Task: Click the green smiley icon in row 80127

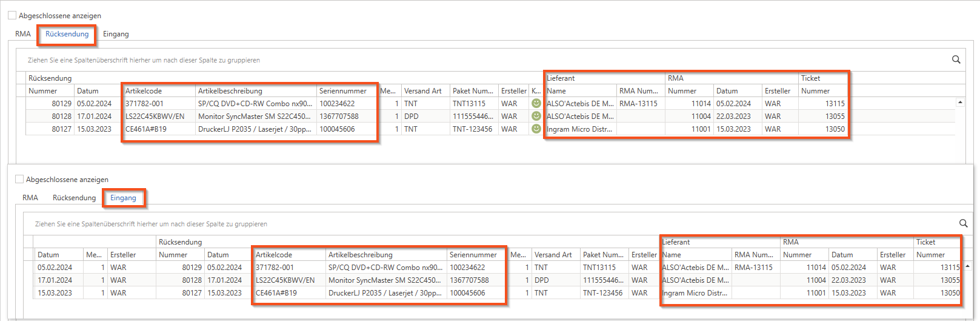Action: pyautogui.click(x=536, y=129)
